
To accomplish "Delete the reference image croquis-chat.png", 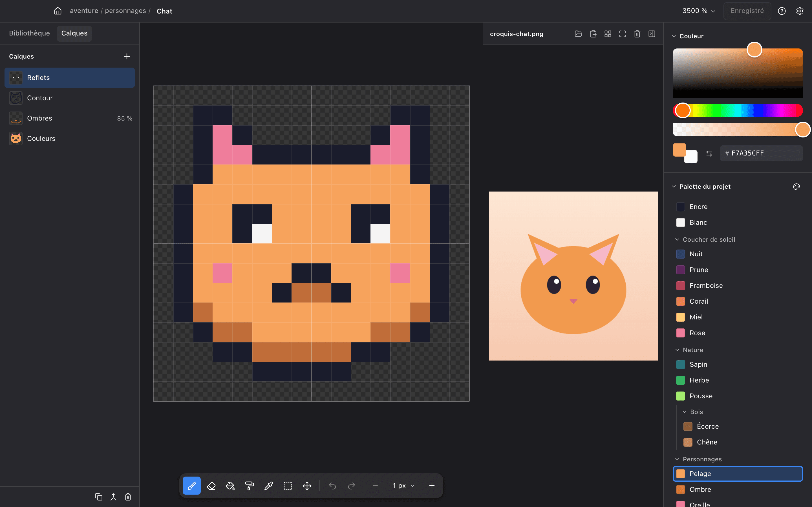I will point(637,34).
